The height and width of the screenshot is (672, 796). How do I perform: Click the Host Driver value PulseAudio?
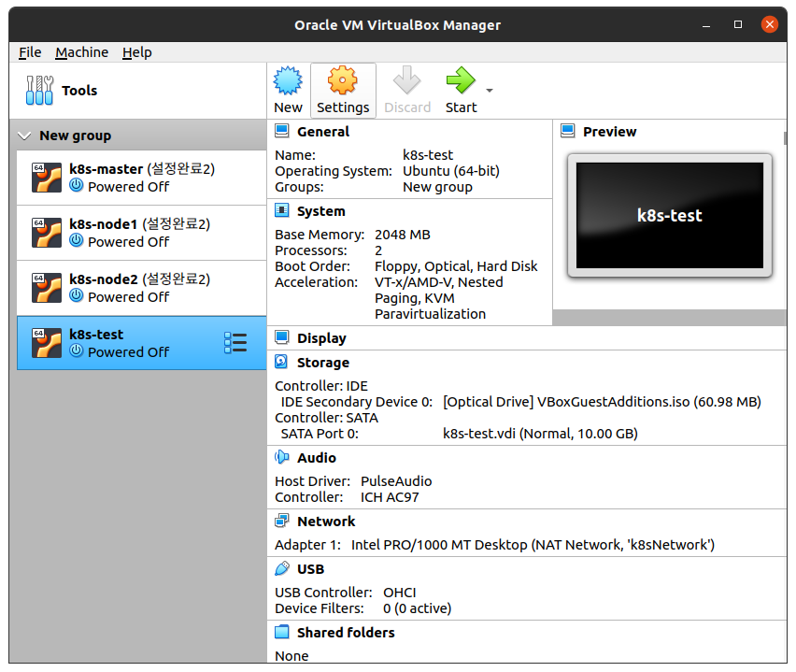click(x=396, y=481)
